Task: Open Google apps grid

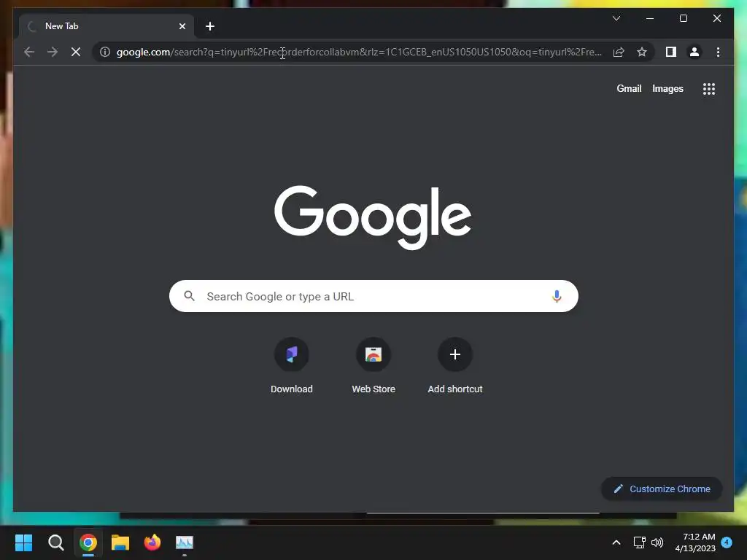Action: [708, 89]
